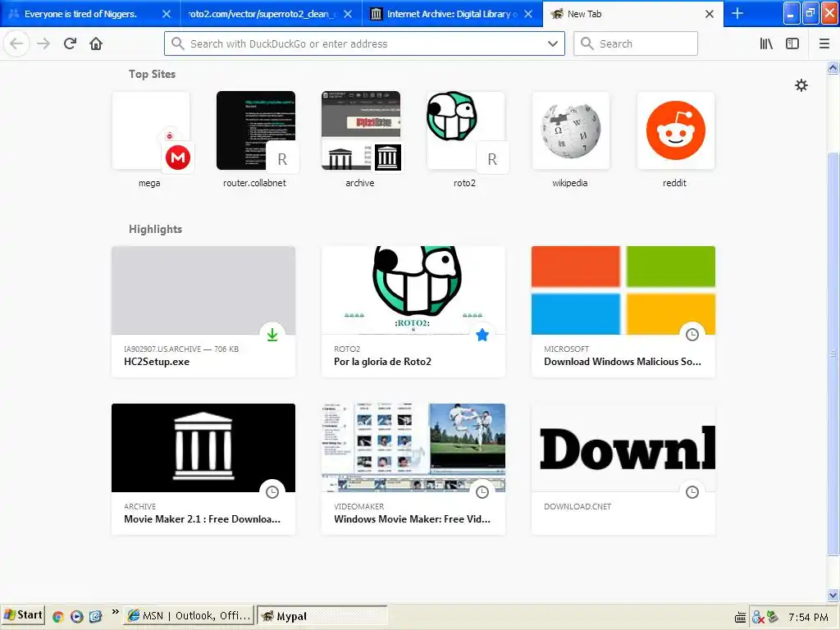The height and width of the screenshot is (630, 840).
Task: Focus the DuckDuckGo address bar
Action: [364, 44]
